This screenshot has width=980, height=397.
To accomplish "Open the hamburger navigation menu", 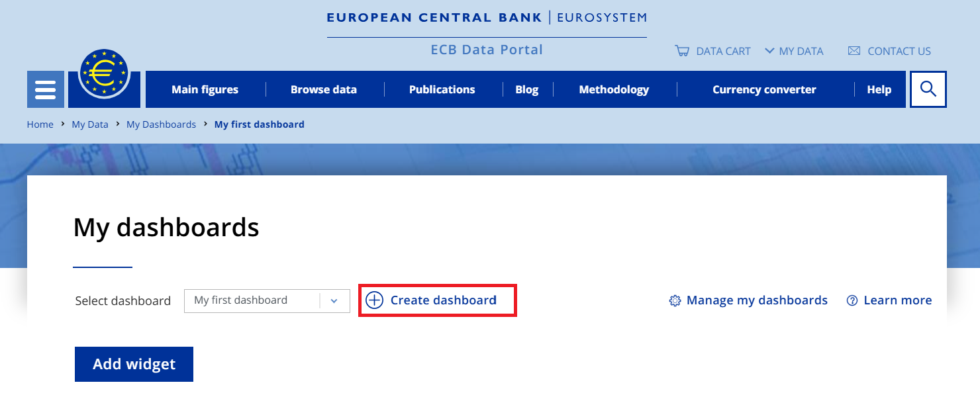I will tap(45, 89).
